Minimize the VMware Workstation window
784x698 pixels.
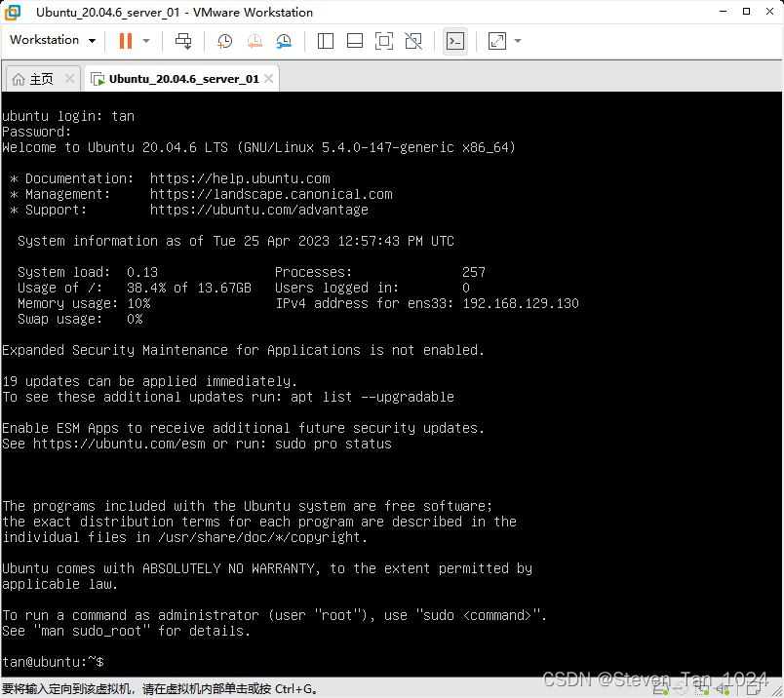pyautogui.click(x=723, y=12)
